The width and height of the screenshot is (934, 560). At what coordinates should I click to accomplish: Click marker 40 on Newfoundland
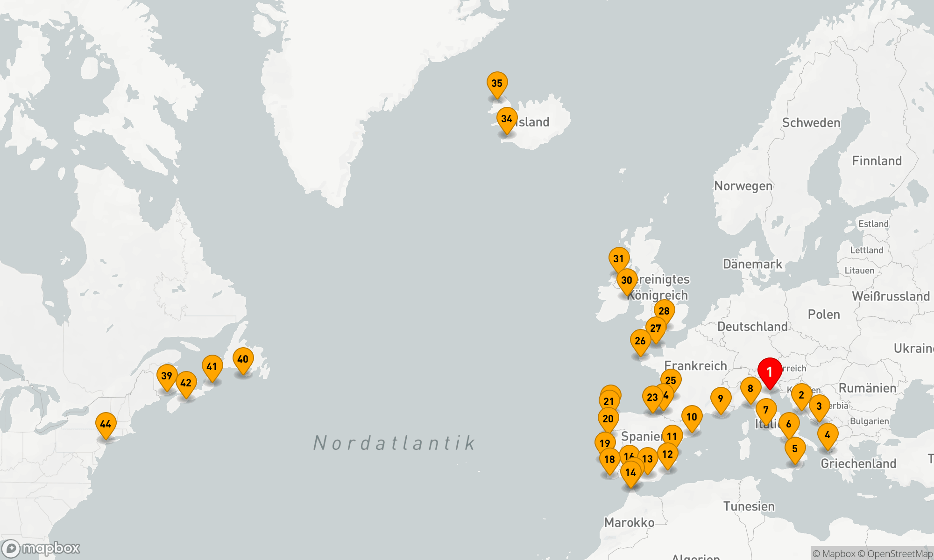coord(243,359)
